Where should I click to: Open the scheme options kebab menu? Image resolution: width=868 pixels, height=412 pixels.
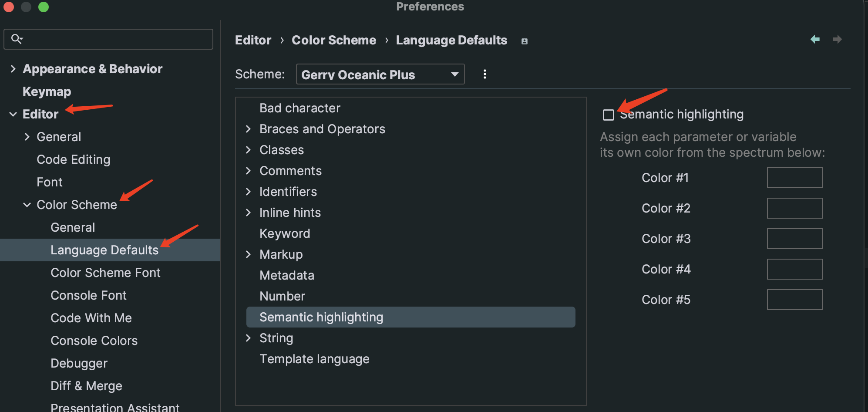(484, 74)
